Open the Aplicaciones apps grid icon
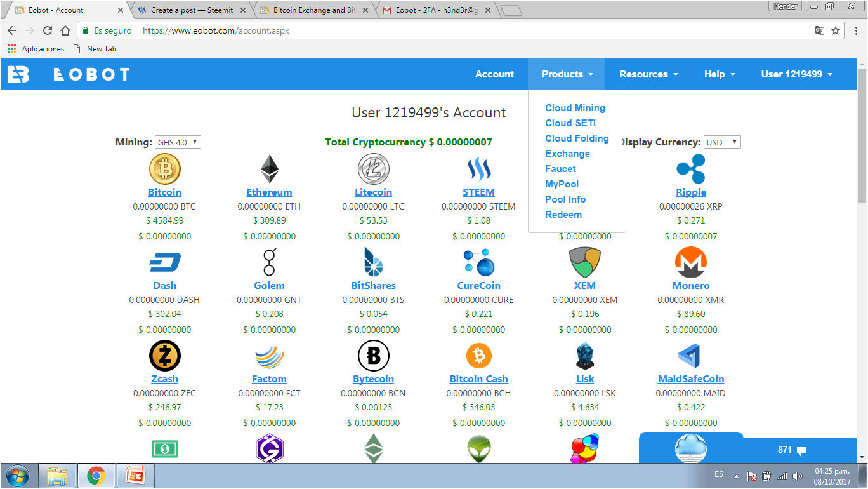868x489 pixels. (x=11, y=49)
